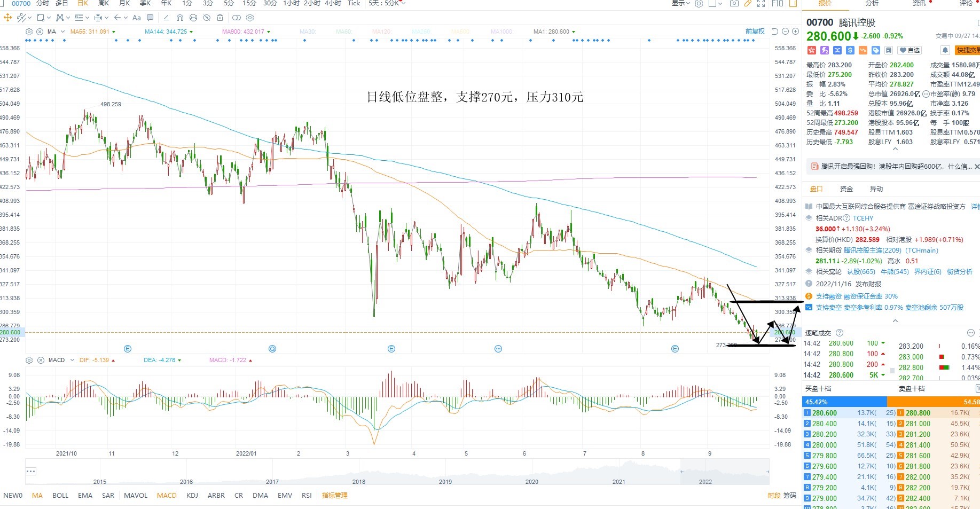Viewport: 980px width, 509px height.
Task: Toggle the orange drawing pencil icon
Action: [748, 3]
